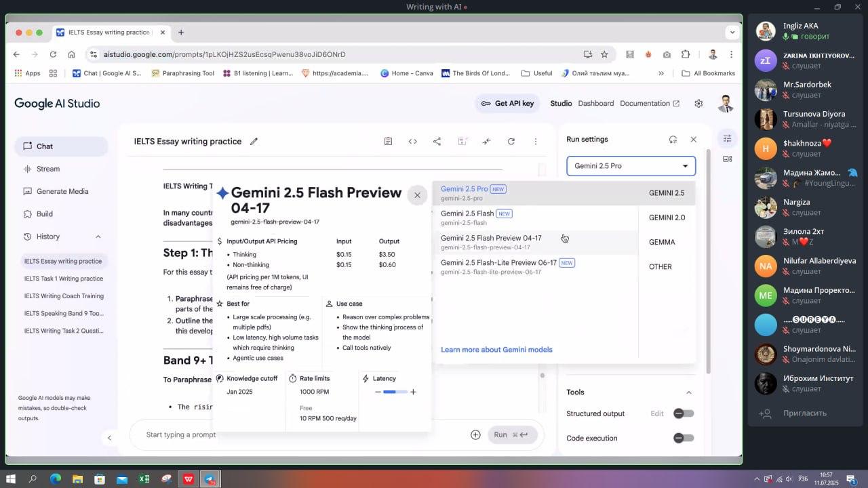Open the Telegram icon on the taskbar
Image resolution: width=868 pixels, height=488 pixels.
point(210,479)
